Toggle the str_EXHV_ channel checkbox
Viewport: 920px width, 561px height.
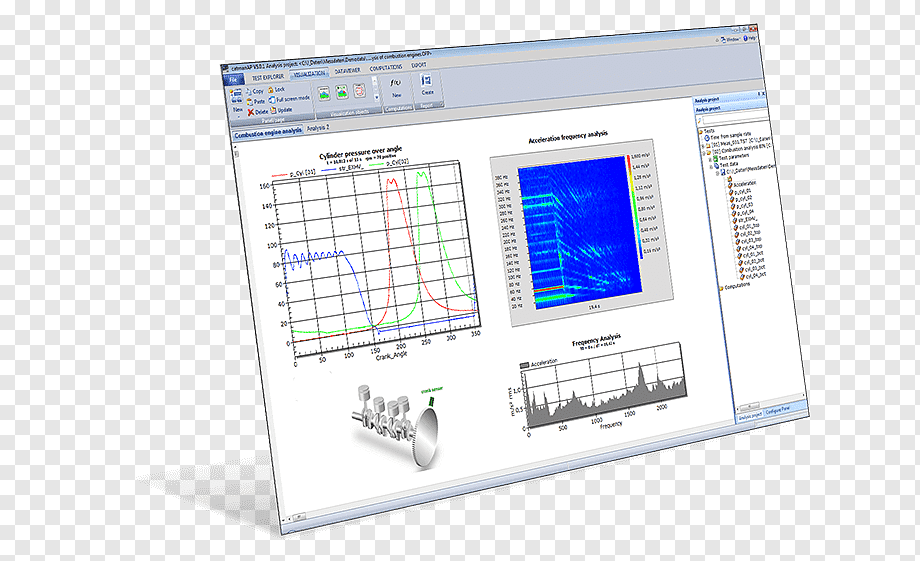(x=735, y=220)
